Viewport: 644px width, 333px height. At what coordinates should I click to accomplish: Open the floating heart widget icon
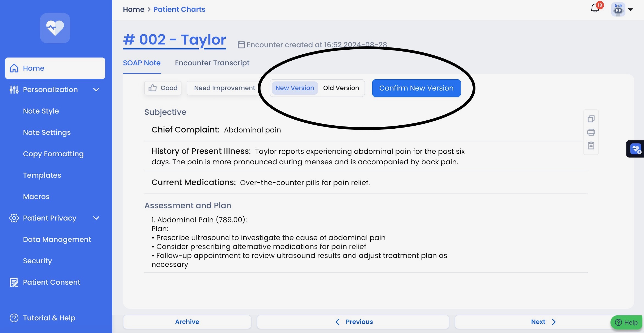tap(635, 149)
